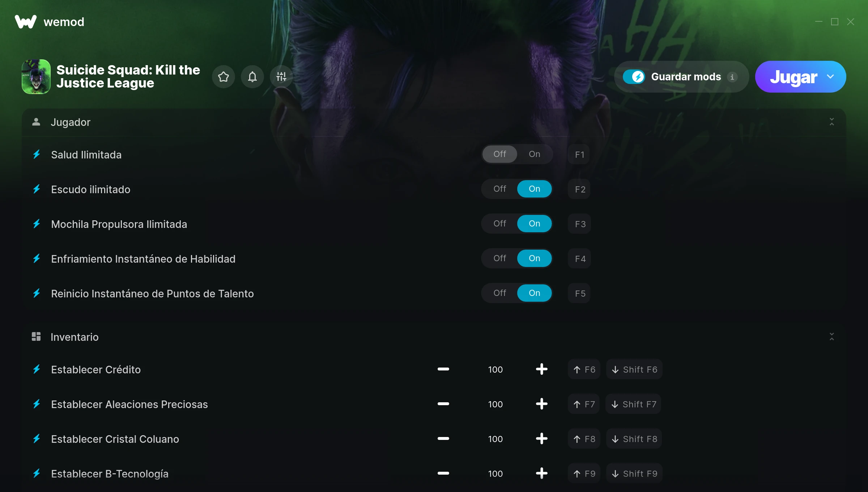Favorite the game with the star icon

tap(224, 77)
